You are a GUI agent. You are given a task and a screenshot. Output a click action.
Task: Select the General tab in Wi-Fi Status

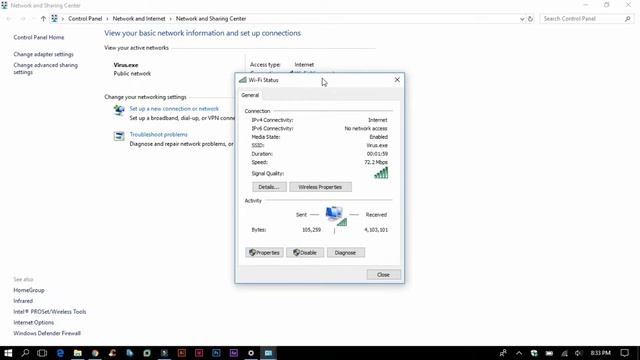(250, 95)
